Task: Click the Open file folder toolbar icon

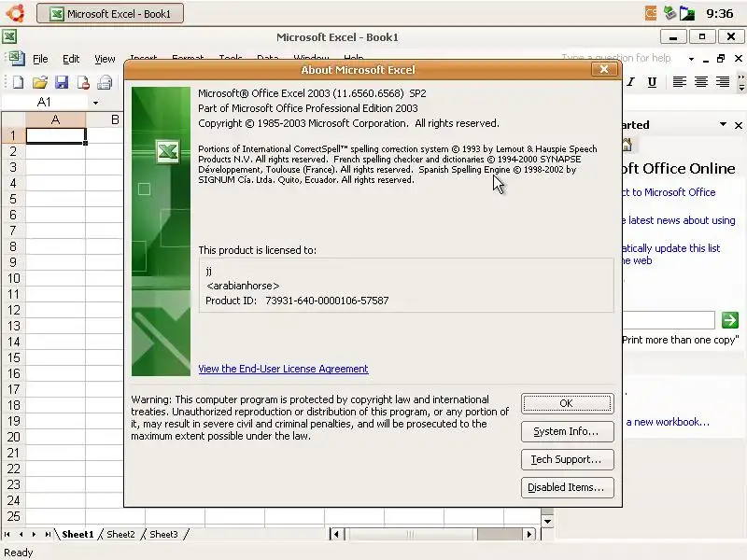Action: click(x=40, y=82)
